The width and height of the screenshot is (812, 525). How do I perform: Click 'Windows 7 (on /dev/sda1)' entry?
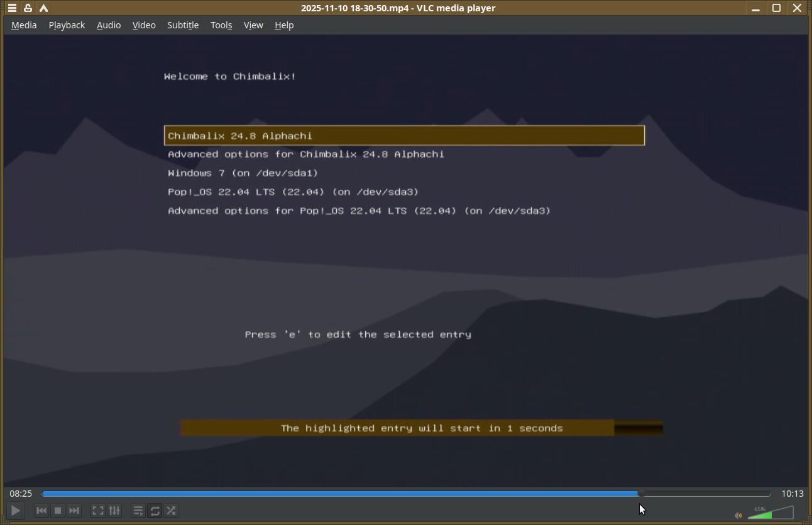tap(243, 173)
